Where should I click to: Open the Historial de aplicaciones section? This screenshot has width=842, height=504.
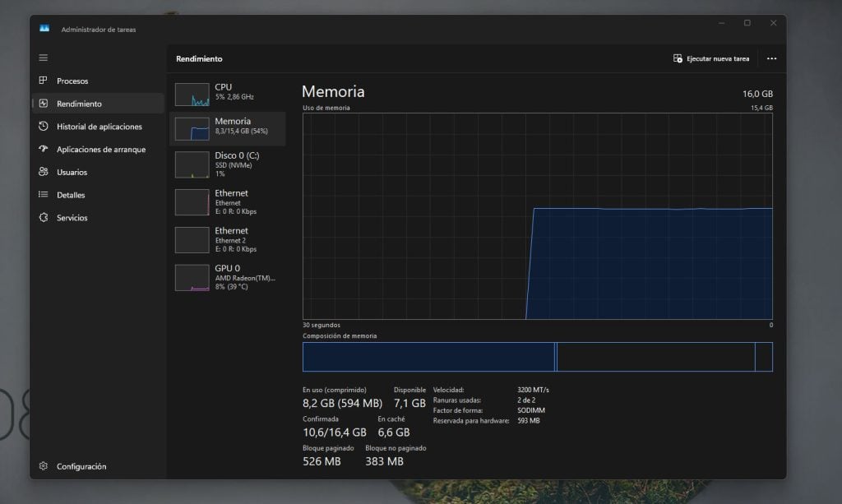coord(93,127)
